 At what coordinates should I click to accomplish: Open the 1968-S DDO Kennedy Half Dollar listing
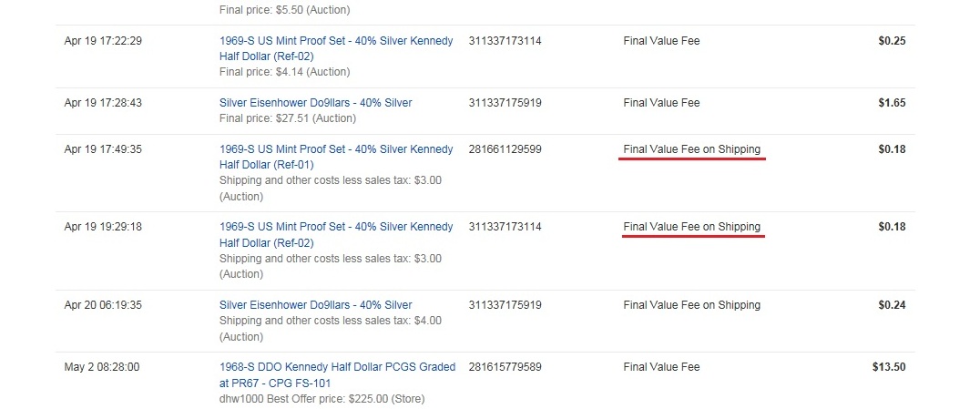[338, 374]
